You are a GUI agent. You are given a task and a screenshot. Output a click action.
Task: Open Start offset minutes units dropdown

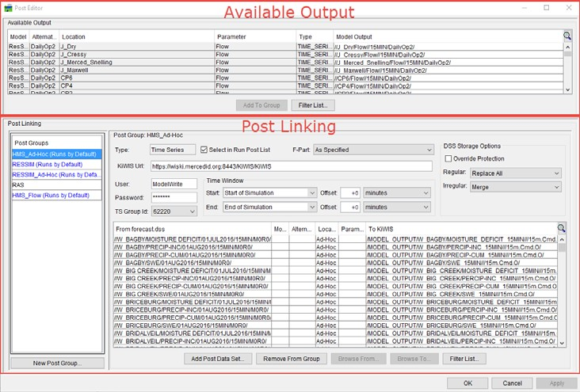[397, 193]
